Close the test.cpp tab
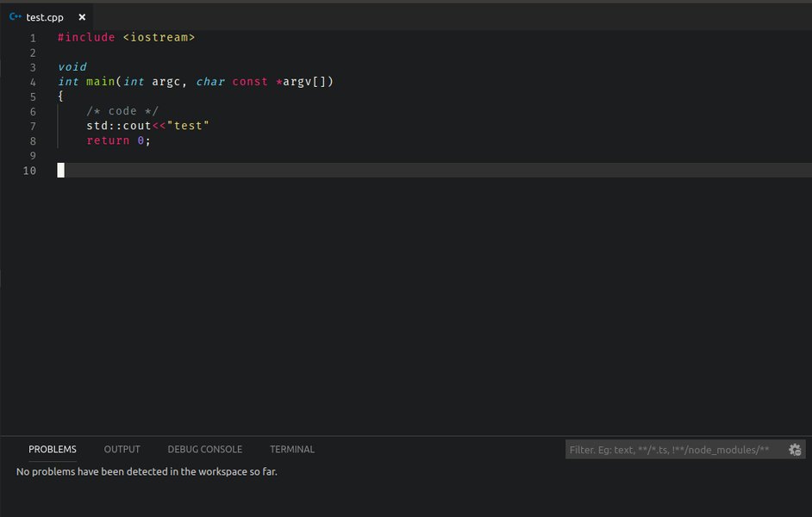Screen dimensions: 812x517 tap(82, 17)
